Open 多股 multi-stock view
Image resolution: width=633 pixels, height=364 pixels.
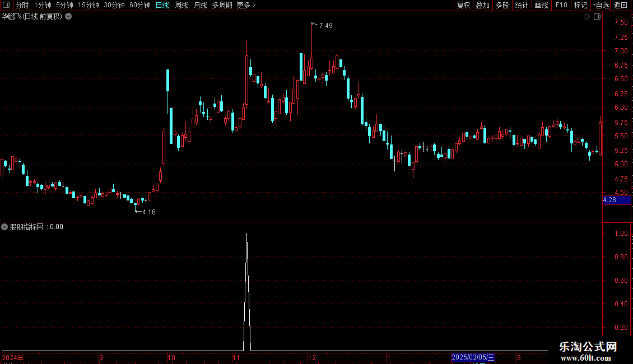pyautogui.click(x=502, y=5)
